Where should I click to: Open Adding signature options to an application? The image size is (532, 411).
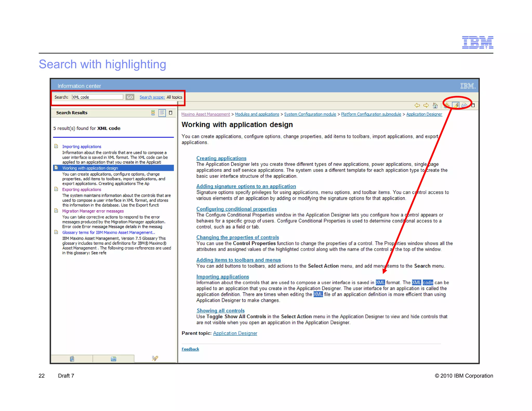point(246,186)
